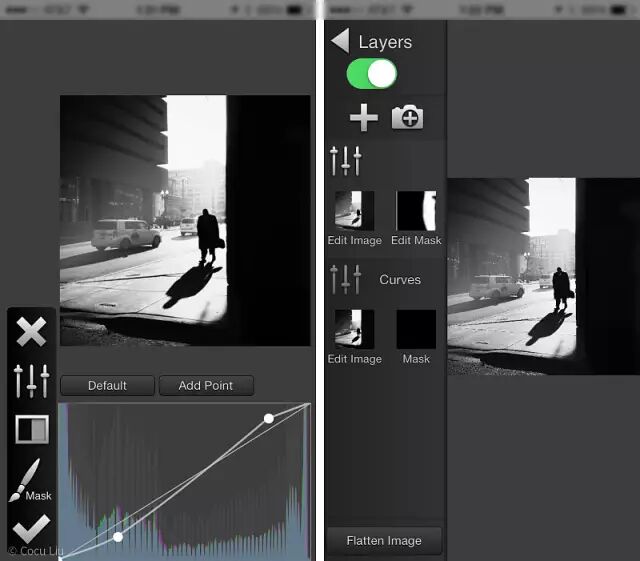This screenshot has width=640, height=561.
Task: Reset curve with Default button
Action: point(107,385)
